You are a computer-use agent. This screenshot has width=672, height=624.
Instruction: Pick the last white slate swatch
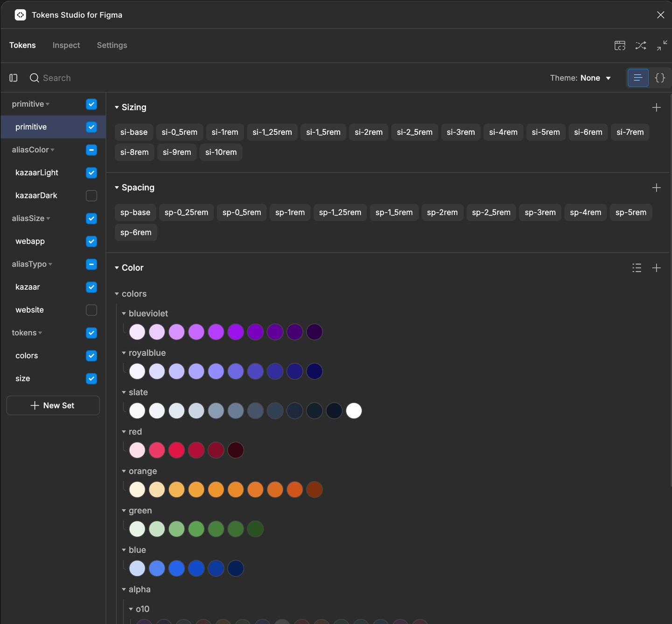tap(354, 411)
